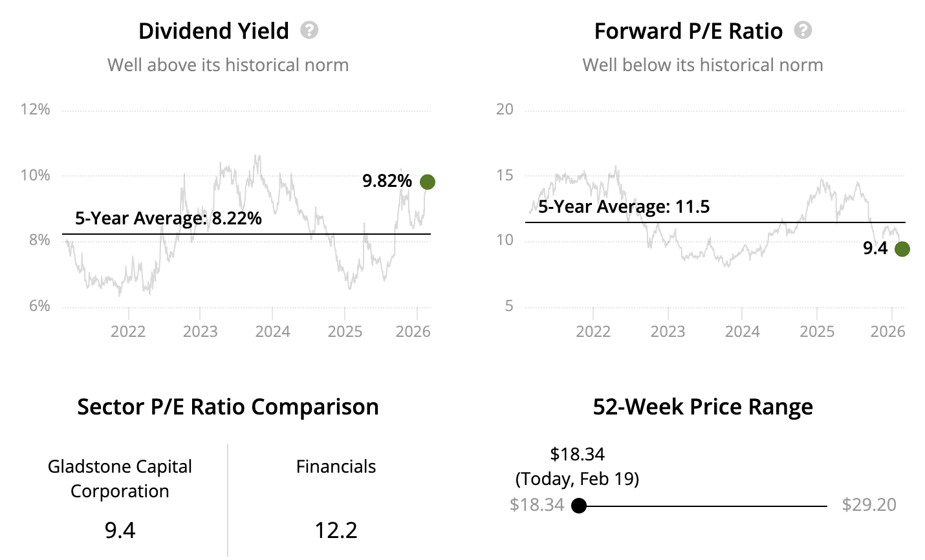The height and width of the screenshot is (560, 925).
Task: Select the Financials sector label
Action: [x=336, y=466]
